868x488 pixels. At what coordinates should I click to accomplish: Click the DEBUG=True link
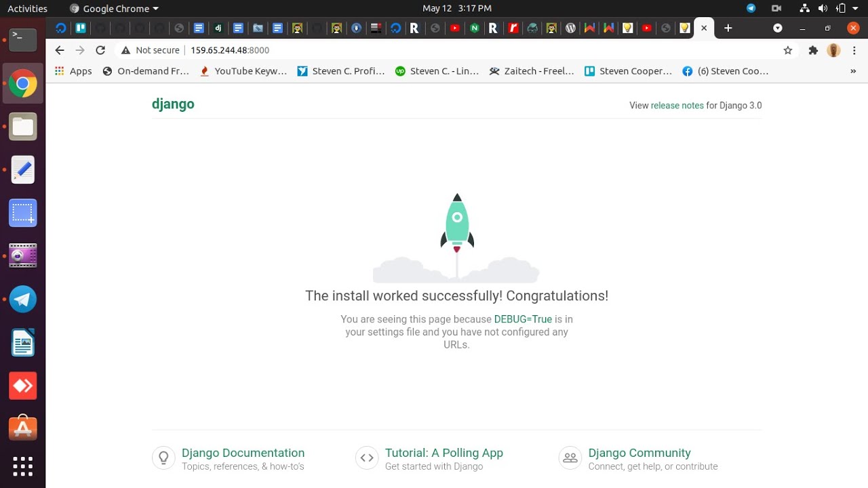[523, 319]
